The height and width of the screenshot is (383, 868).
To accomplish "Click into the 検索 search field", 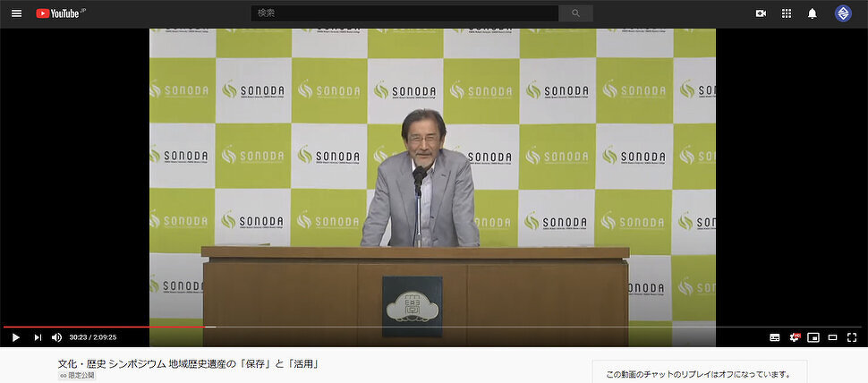I will coord(404,13).
